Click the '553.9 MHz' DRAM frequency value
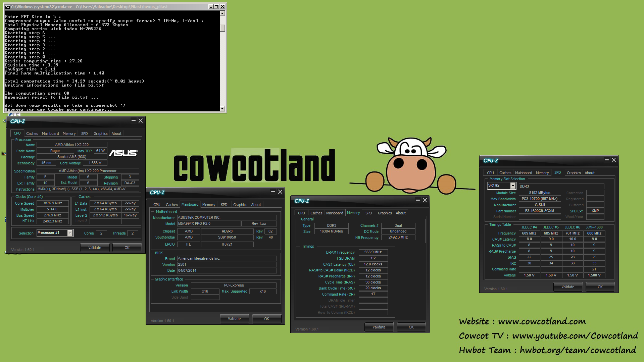This screenshot has width=644, height=362. [373, 252]
